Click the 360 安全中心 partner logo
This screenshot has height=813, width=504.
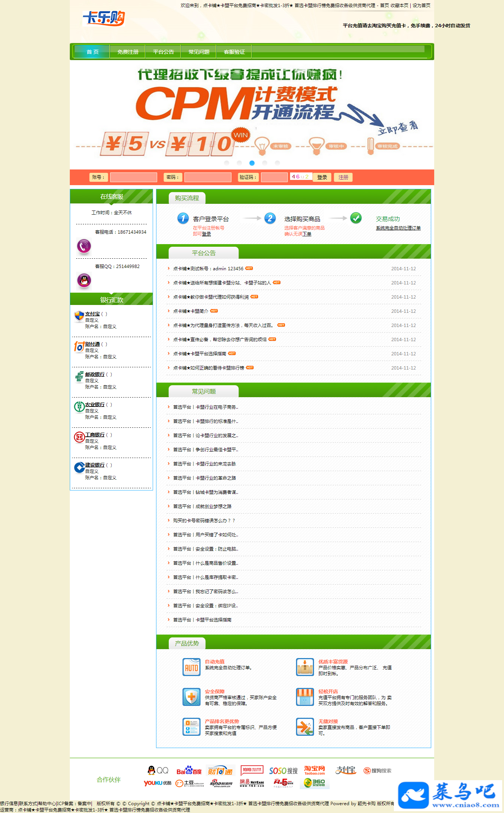(x=314, y=783)
